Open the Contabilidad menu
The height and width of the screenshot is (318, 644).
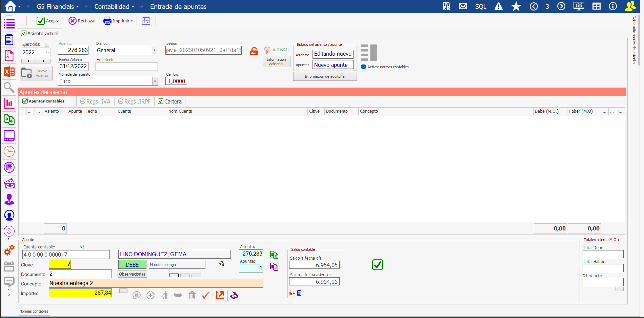114,6
